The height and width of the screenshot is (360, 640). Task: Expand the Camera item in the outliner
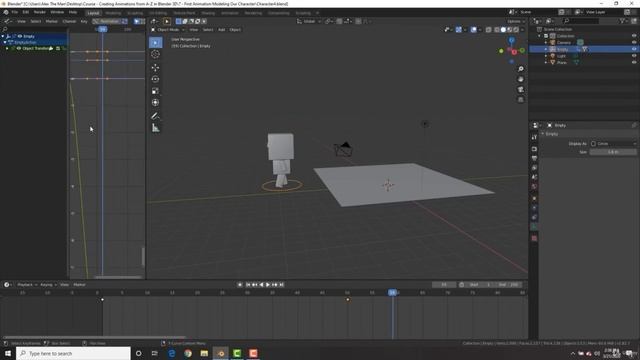(546, 42)
